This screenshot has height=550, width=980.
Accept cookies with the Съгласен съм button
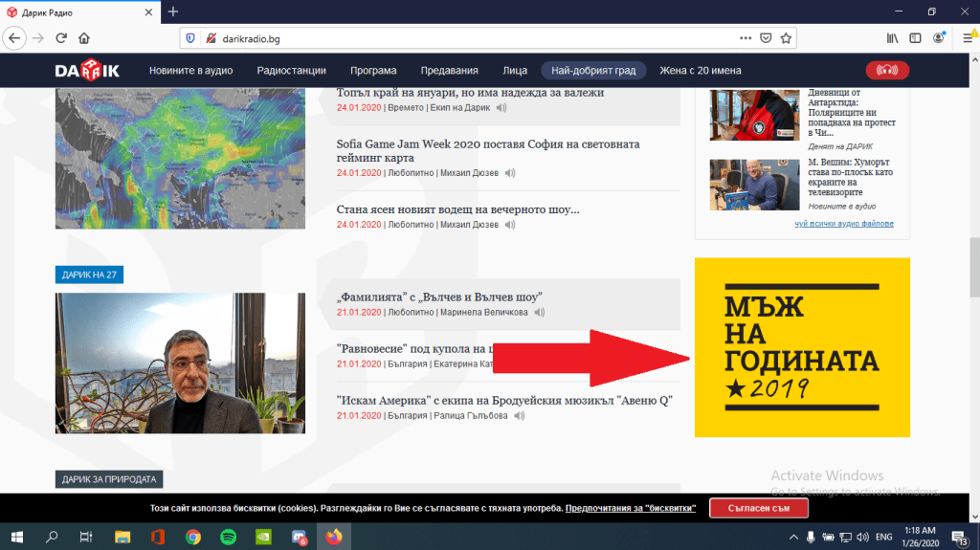click(x=758, y=508)
